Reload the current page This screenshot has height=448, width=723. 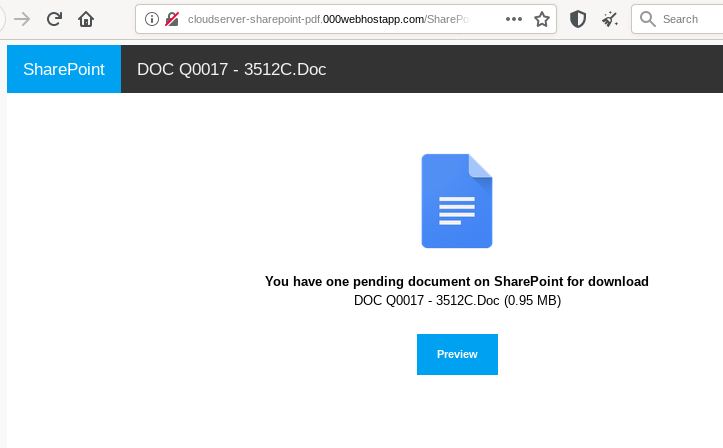pos(54,19)
